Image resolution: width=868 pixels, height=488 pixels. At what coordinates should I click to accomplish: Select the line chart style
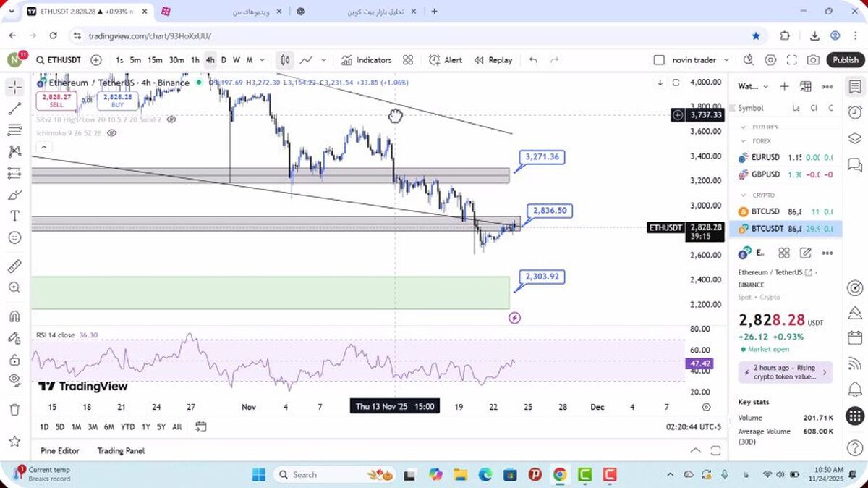tap(307, 60)
